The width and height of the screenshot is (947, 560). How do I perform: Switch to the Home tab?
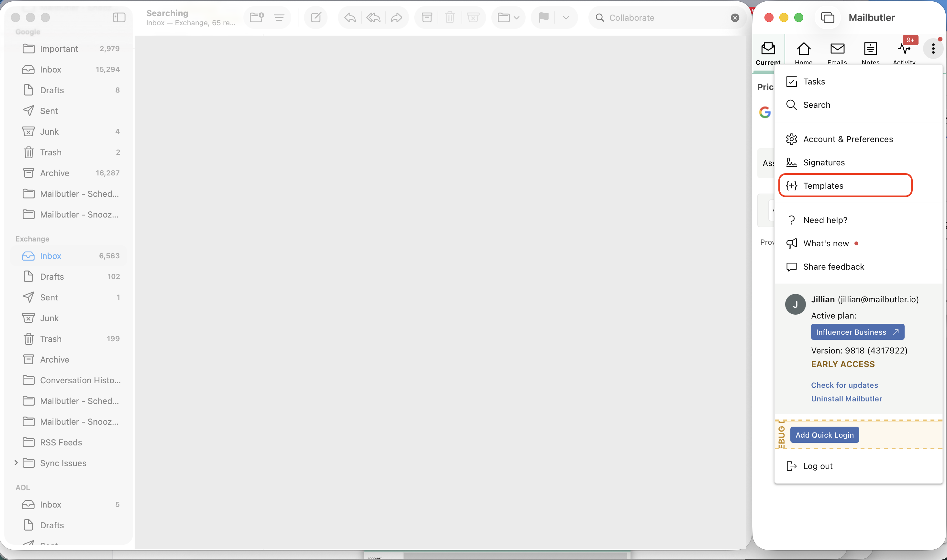803,53
